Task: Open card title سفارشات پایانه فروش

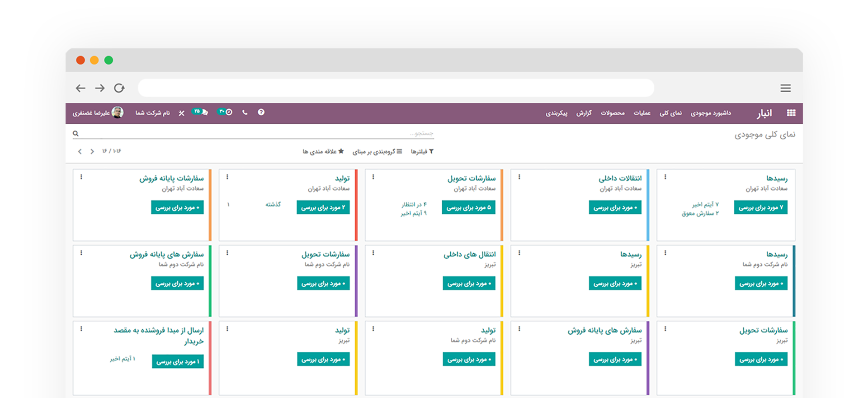Action: point(171,178)
